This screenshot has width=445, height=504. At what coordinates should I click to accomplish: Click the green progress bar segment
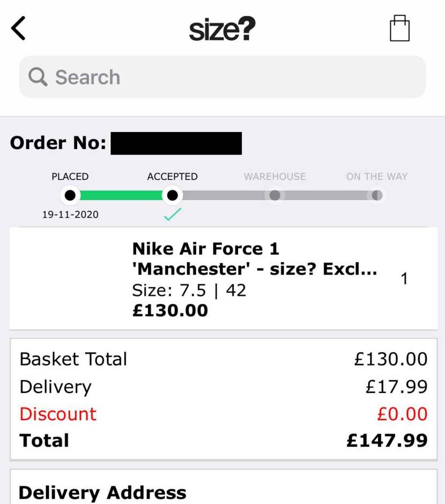[121, 195]
